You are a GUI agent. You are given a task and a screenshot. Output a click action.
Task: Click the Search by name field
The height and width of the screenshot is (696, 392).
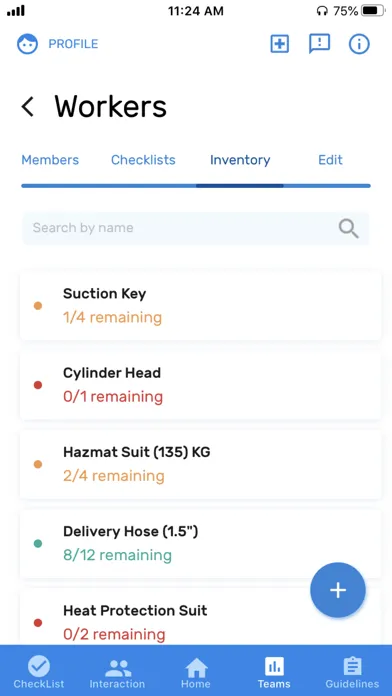point(196,228)
